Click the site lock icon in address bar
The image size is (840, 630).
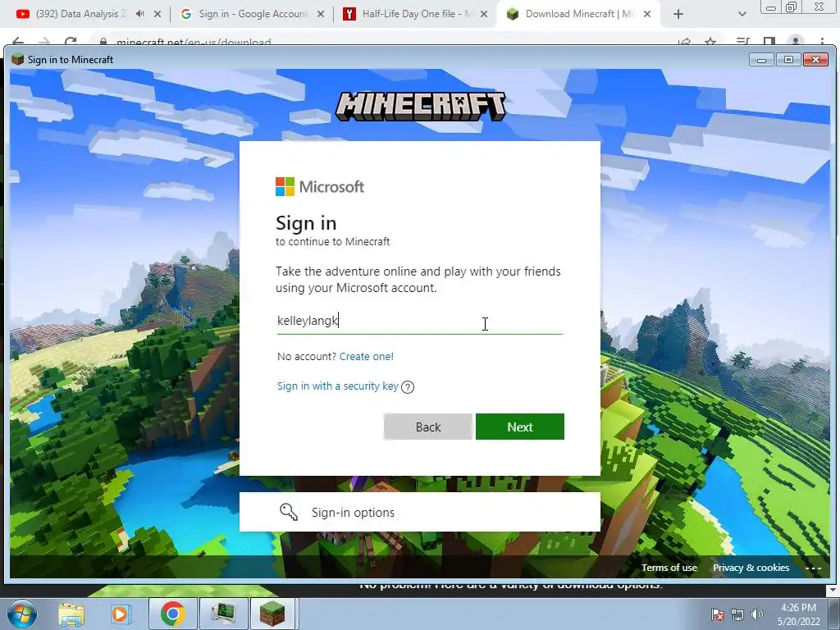pos(103,42)
